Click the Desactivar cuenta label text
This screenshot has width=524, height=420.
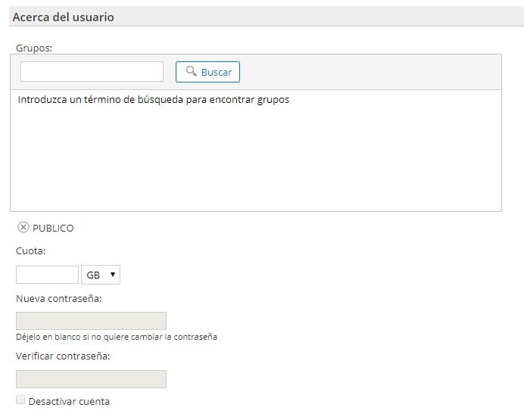(x=69, y=401)
